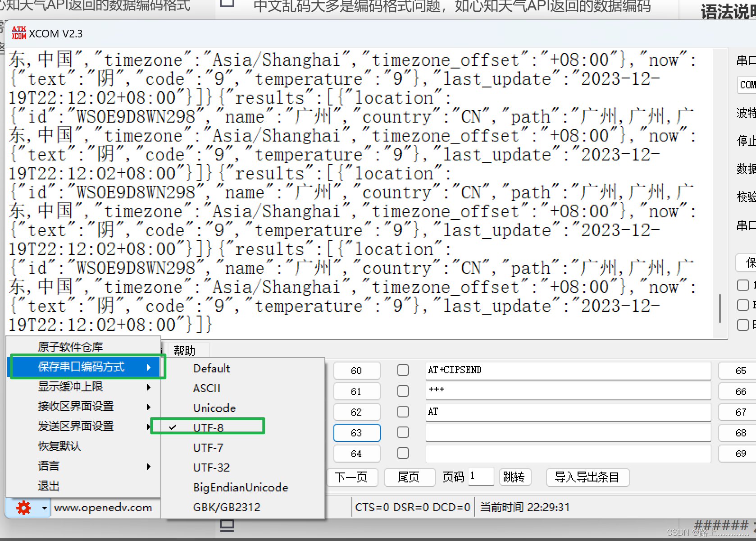Open the 语言 submenu

point(83,466)
